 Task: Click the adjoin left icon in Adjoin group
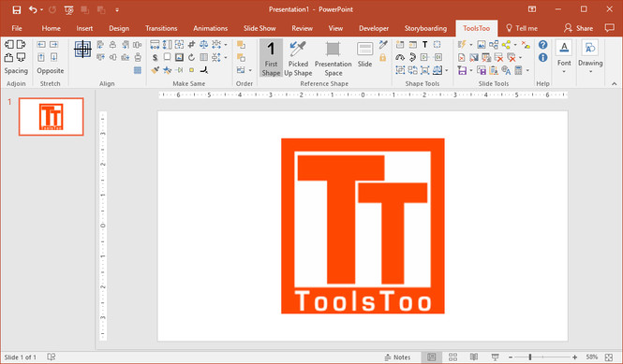tap(9, 45)
